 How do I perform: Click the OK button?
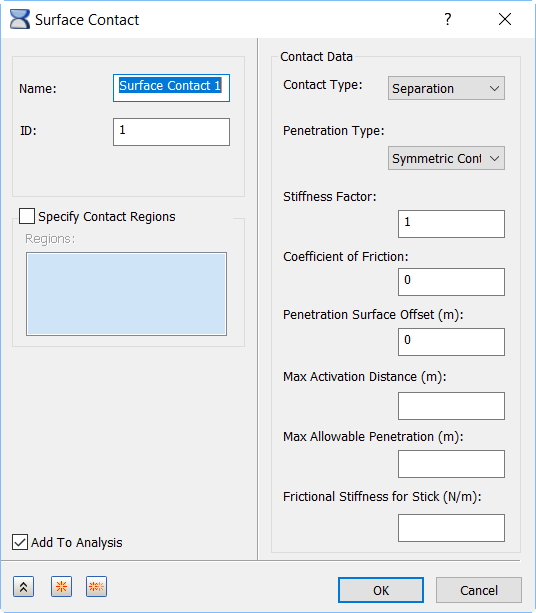point(381,590)
